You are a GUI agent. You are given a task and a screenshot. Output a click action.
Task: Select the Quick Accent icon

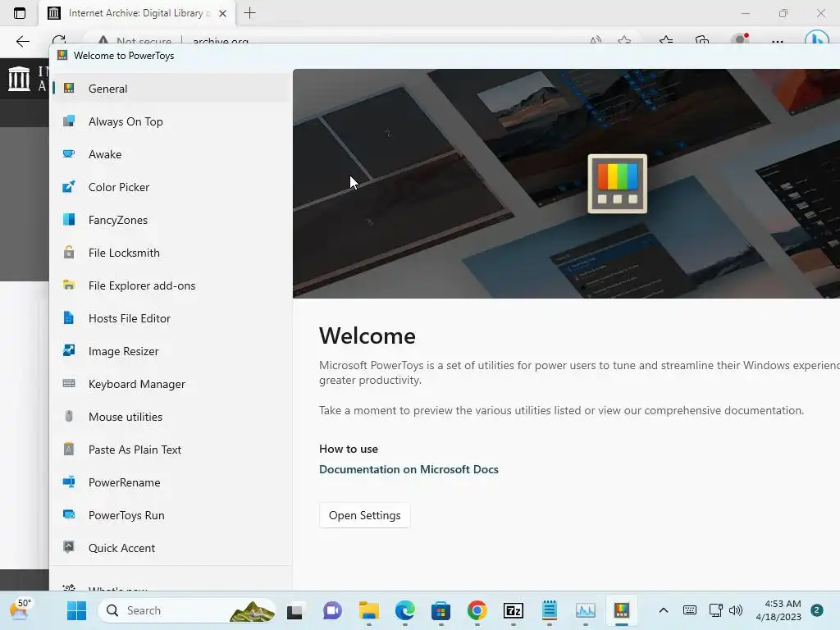point(69,547)
